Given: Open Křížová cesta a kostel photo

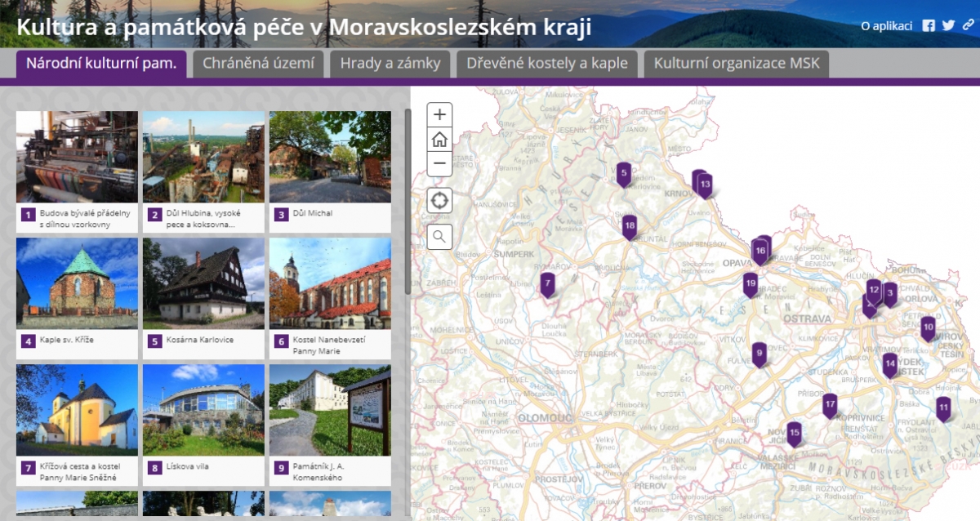Looking at the screenshot, I should click(x=77, y=409).
